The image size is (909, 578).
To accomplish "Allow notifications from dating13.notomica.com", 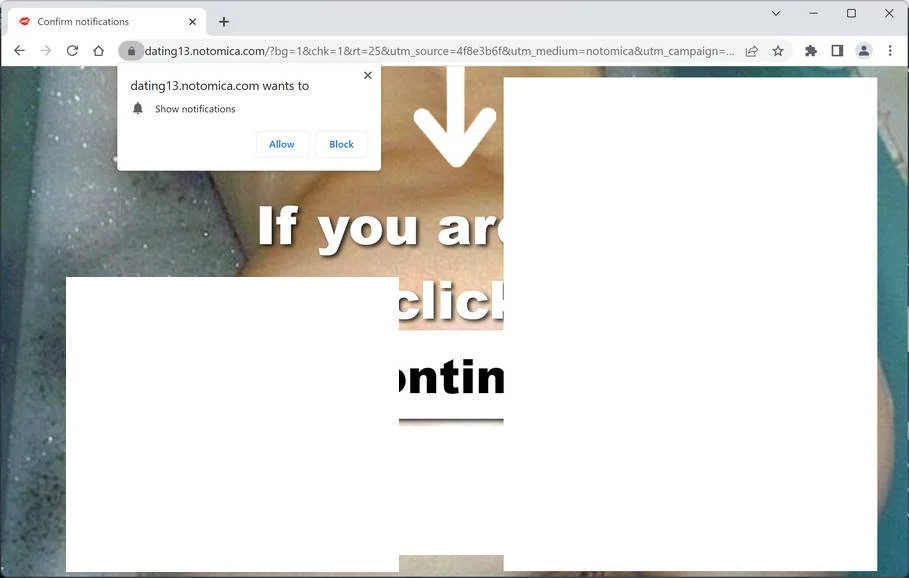I will pyautogui.click(x=282, y=144).
